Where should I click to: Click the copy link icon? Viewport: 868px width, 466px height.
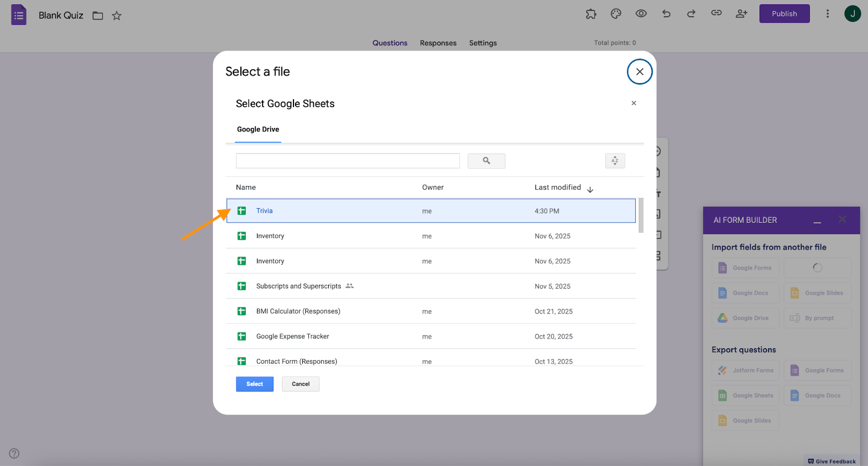click(x=716, y=14)
